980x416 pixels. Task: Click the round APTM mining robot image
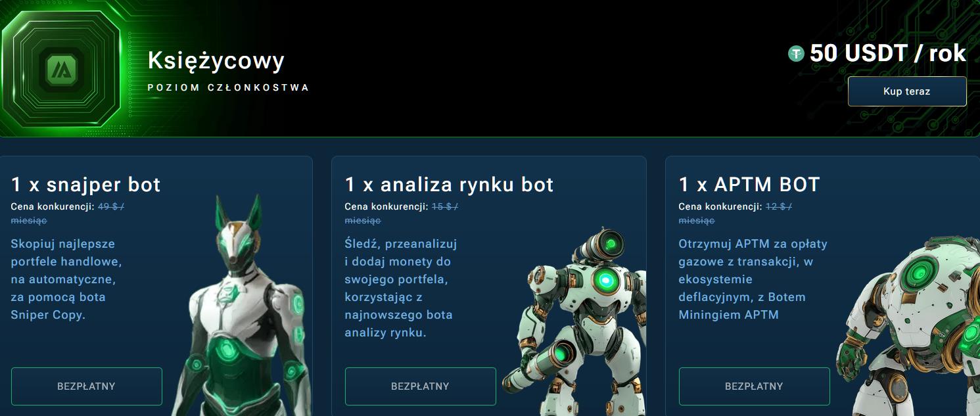910,323
